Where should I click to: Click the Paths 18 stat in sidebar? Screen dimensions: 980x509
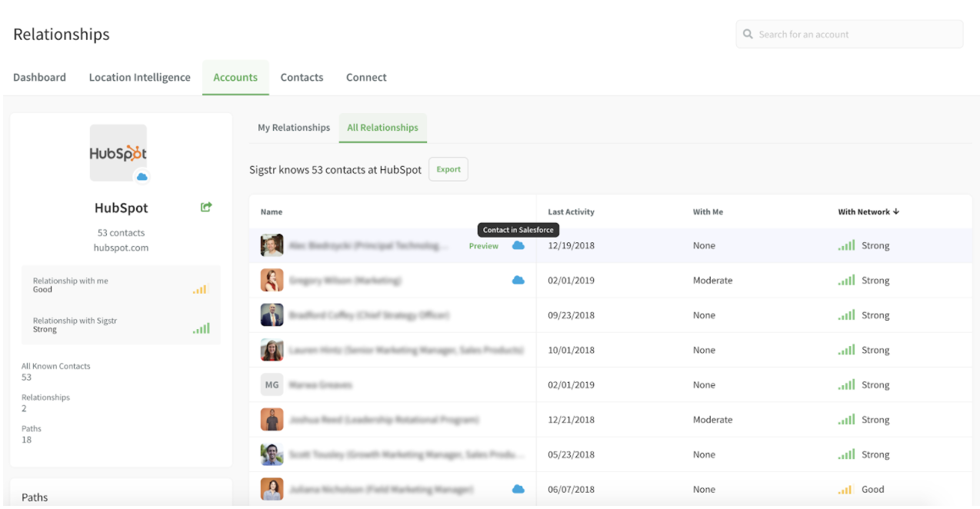point(32,434)
